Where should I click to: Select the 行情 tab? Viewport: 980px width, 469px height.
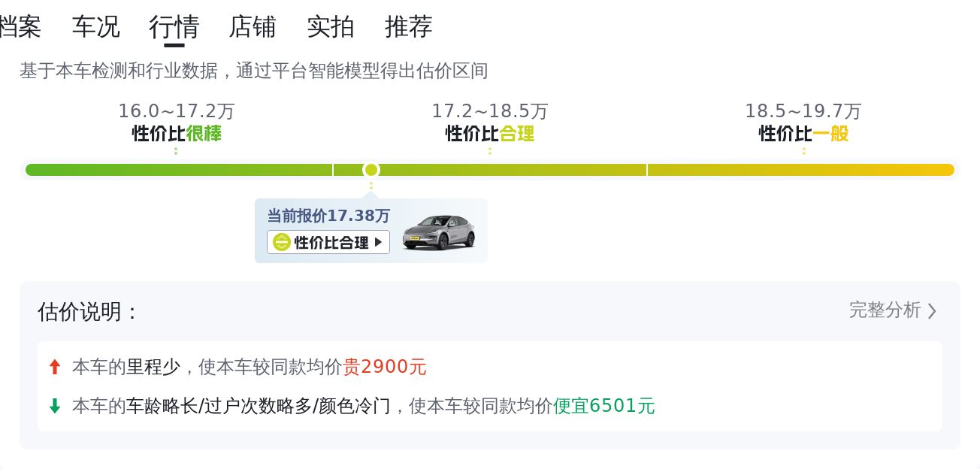click(174, 27)
